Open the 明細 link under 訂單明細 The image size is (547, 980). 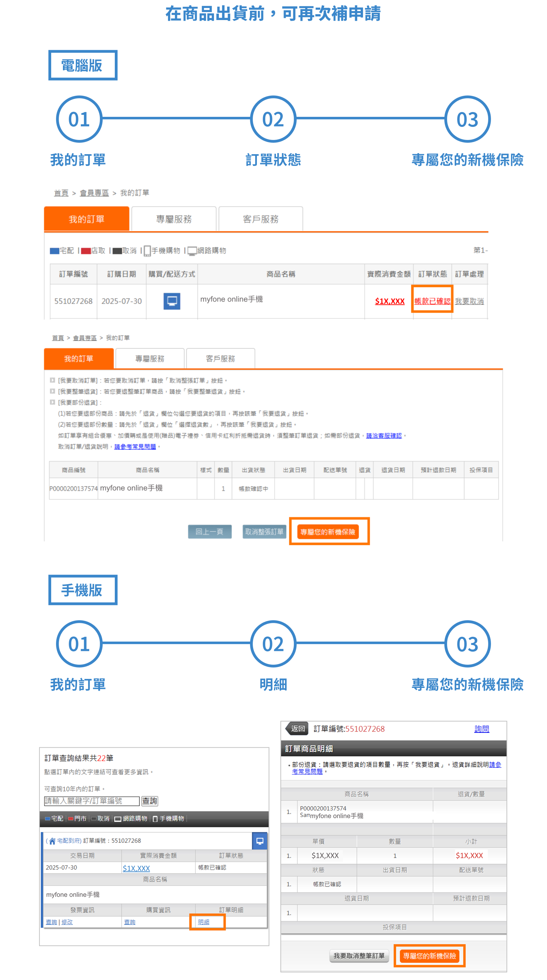click(204, 922)
